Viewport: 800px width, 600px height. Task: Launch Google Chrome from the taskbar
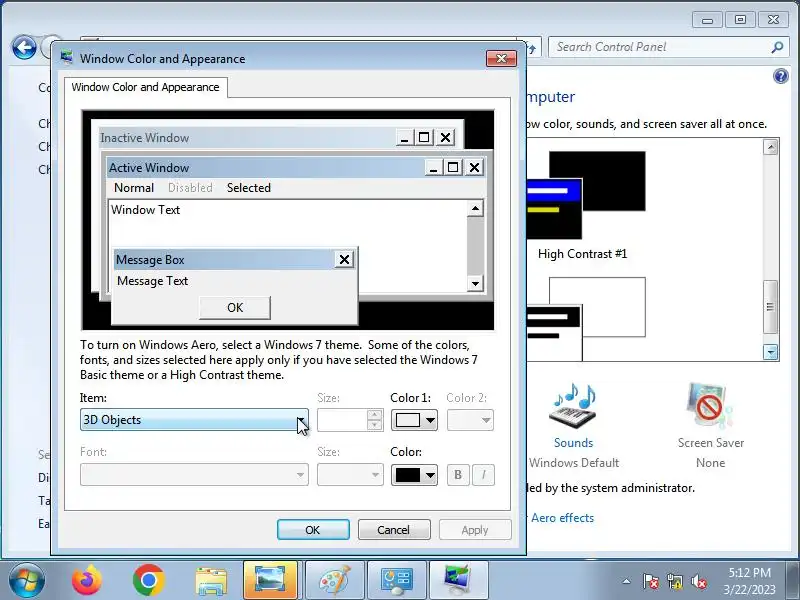[x=148, y=580]
